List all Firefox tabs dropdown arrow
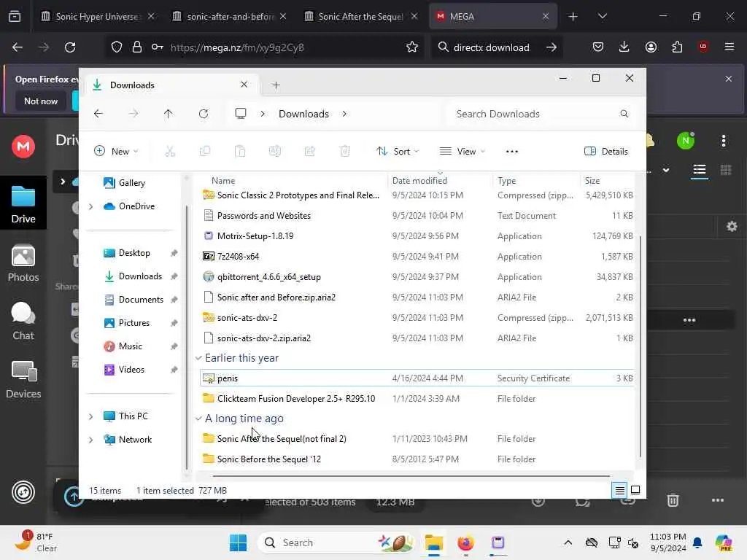This screenshot has width=747, height=560. point(602,16)
